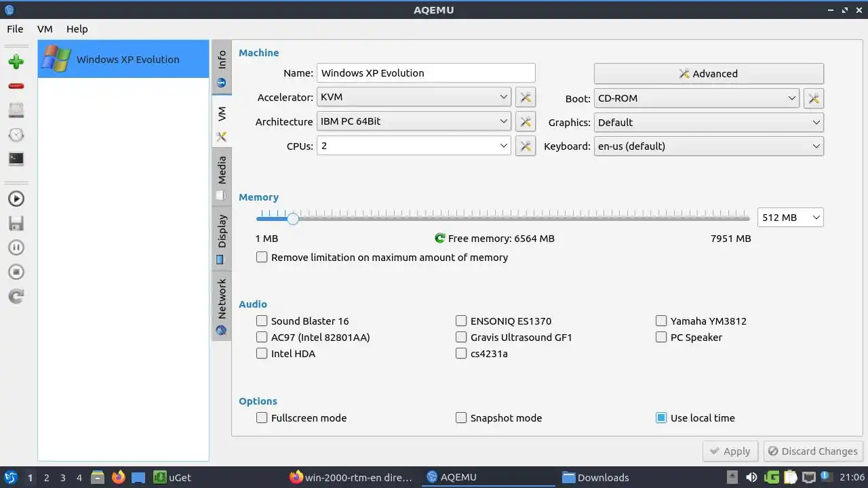The image size is (868, 488).
Task: Click the volume speaker icon in the system tray
Action: point(751,477)
